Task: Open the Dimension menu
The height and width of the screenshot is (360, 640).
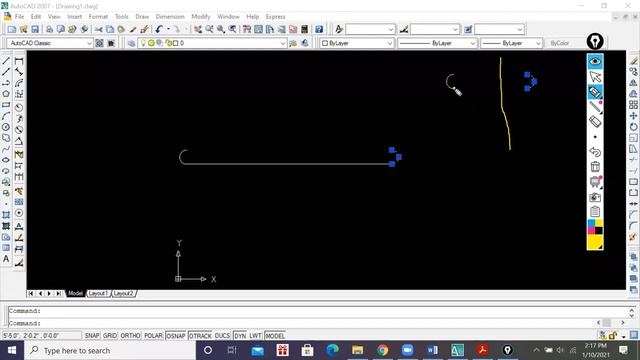Action: (x=170, y=16)
